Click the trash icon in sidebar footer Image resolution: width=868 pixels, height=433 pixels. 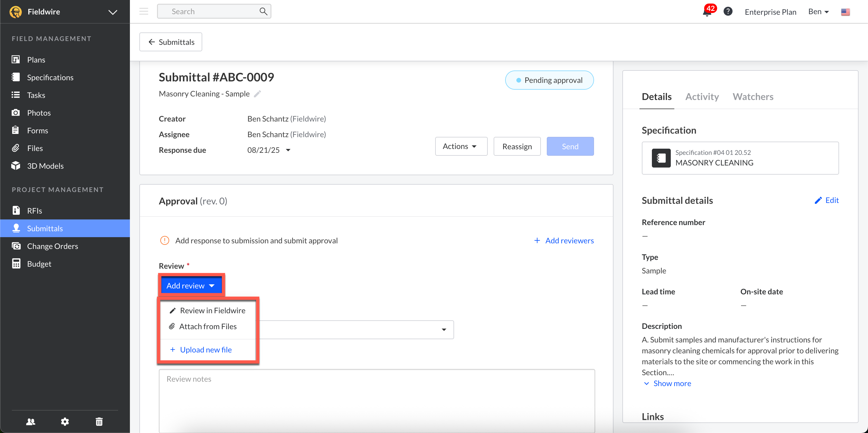(99, 421)
